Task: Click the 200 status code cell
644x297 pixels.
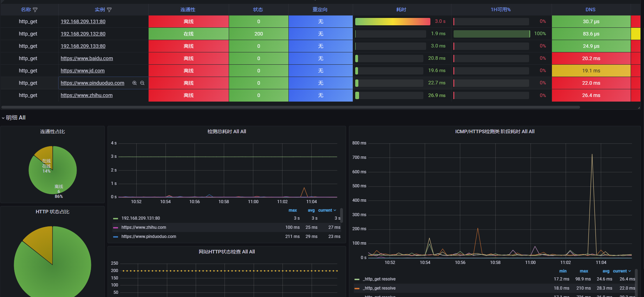Action: tap(259, 34)
